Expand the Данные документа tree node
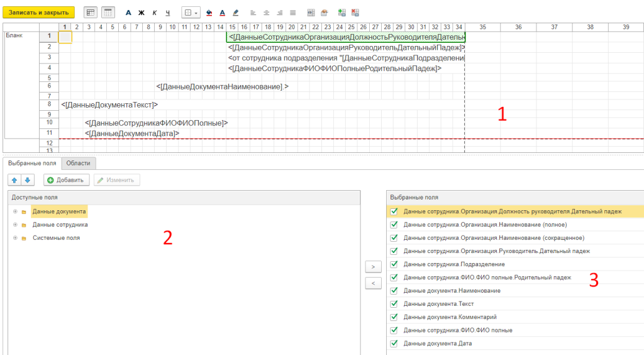This screenshot has width=644, height=355. 14,211
